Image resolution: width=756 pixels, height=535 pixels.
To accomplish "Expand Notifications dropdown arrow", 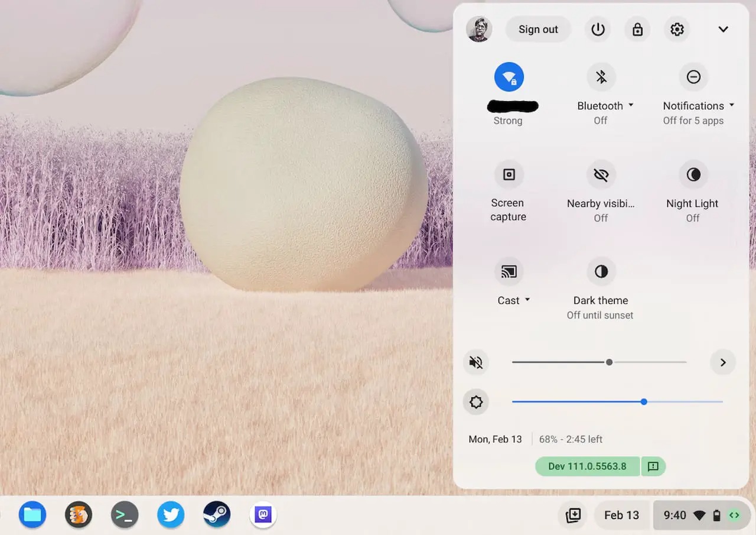I will 732,105.
